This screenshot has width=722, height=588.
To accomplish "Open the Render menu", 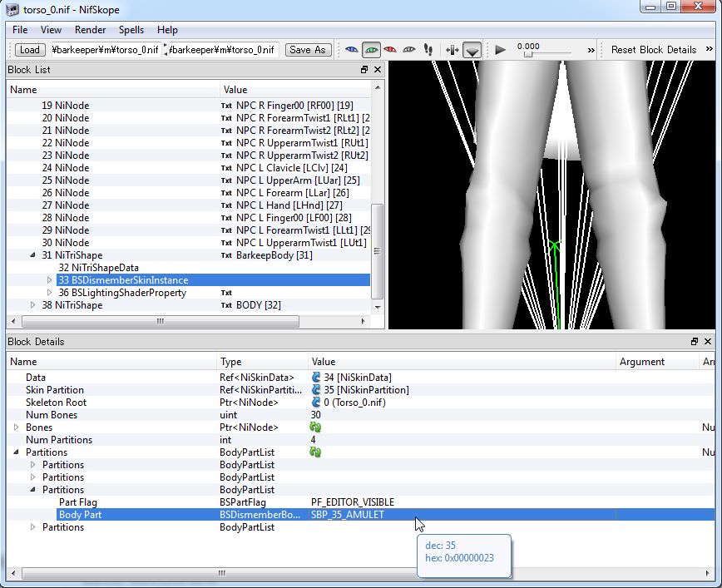I will click(x=90, y=30).
